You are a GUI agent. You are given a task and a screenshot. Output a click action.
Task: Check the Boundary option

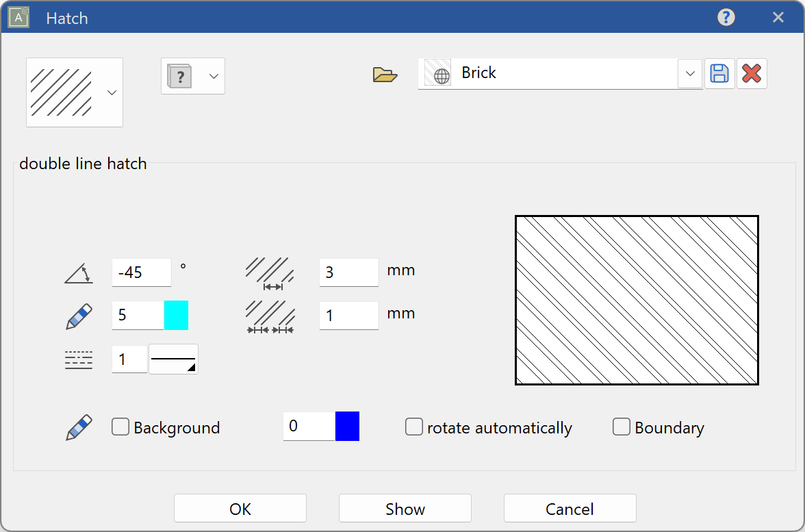(622, 427)
